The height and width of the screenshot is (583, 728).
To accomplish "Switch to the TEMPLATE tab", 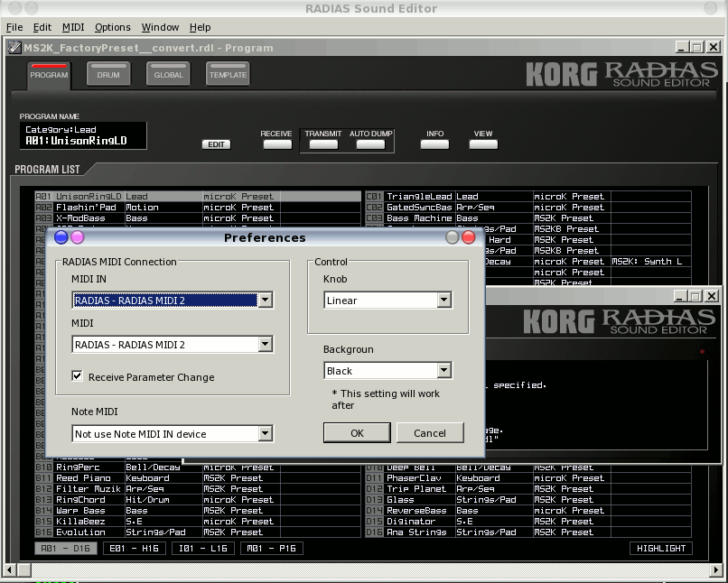I will click(x=228, y=74).
